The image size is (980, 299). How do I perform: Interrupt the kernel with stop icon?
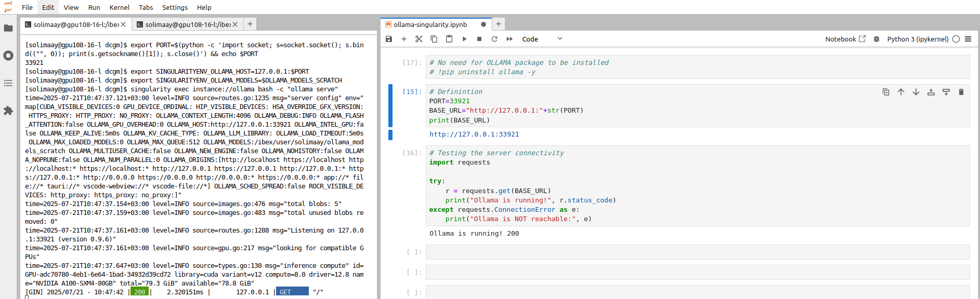479,39
